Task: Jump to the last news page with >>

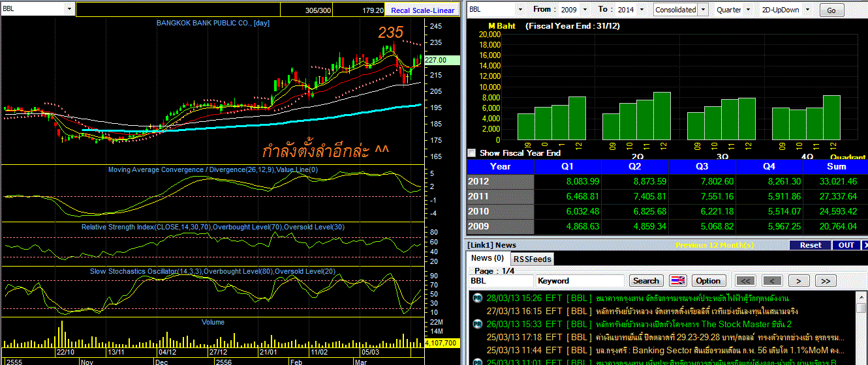Action: (826, 281)
